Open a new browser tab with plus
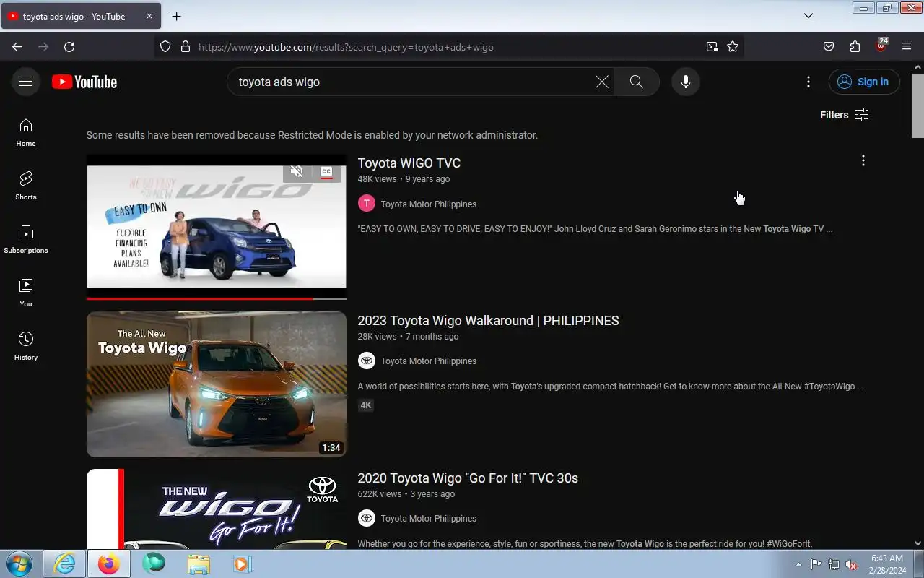Viewport: 924px width, 578px height. tap(177, 16)
